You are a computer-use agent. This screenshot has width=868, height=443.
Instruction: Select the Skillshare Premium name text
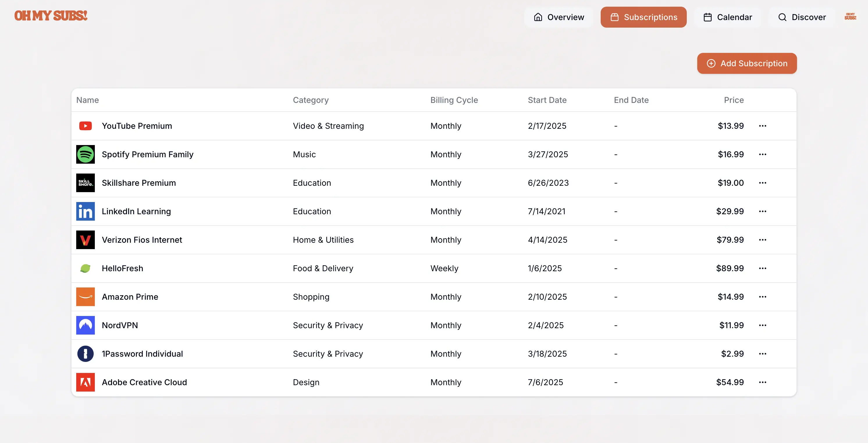(x=139, y=183)
